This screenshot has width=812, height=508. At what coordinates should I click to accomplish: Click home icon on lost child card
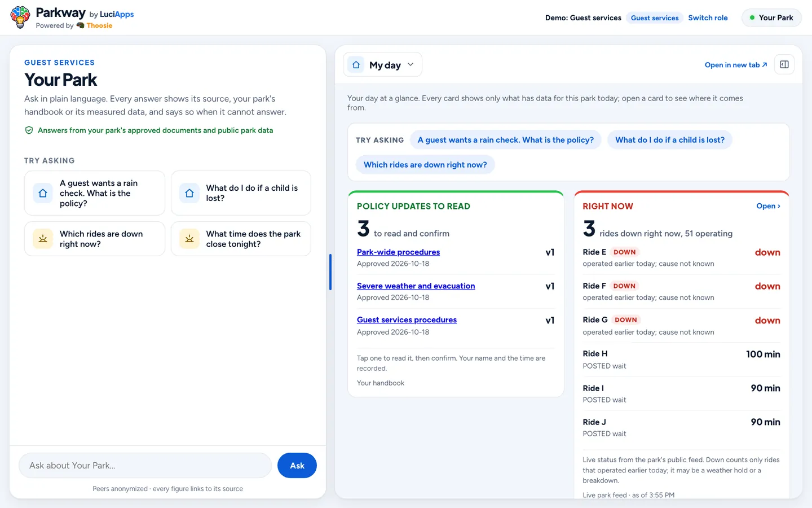tap(189, 193)
